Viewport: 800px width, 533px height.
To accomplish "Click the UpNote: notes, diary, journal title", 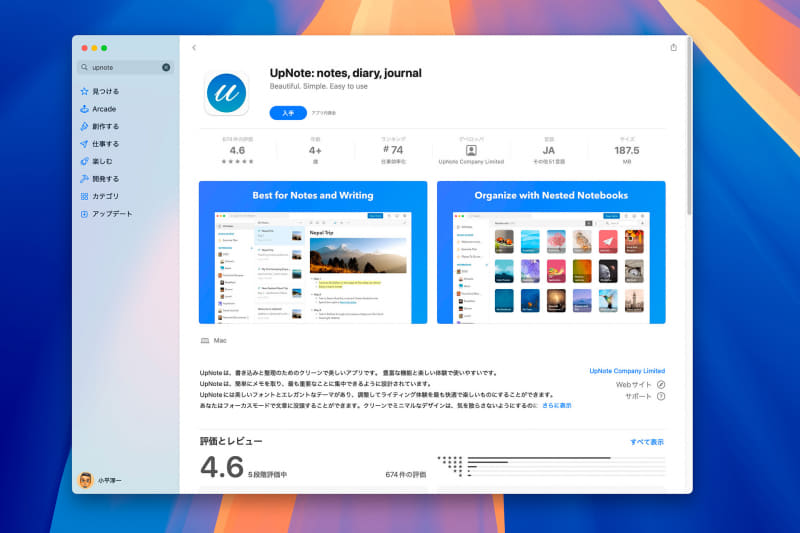I will coord(345,73).
